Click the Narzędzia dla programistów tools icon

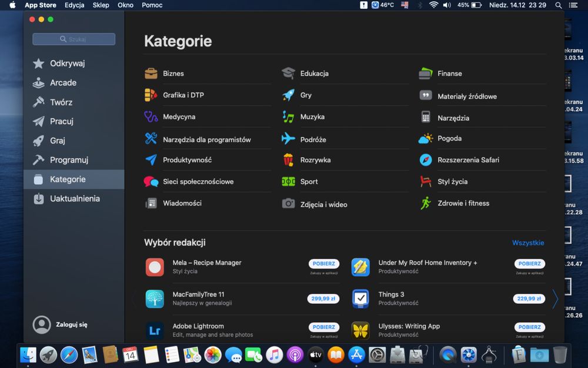(x=151, y=138)
